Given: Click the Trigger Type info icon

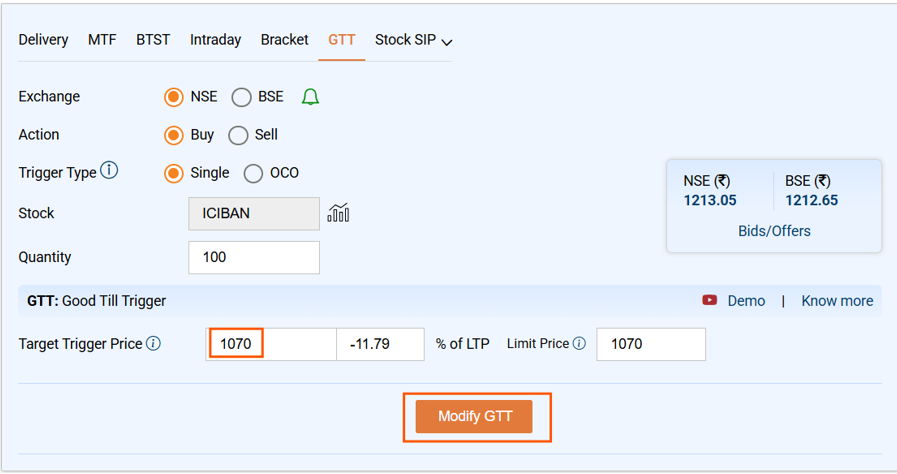Looking at the screenshot, I should [109, 171].
